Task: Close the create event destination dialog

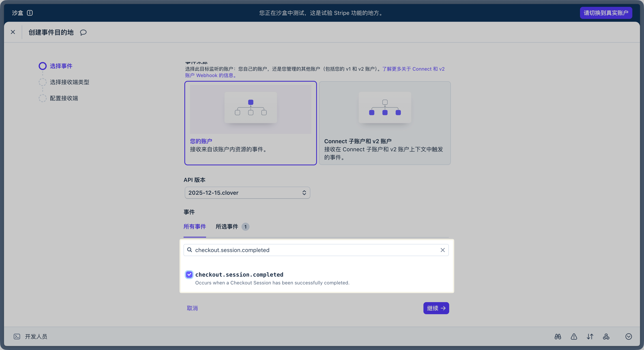Action: tap(13, 32)
